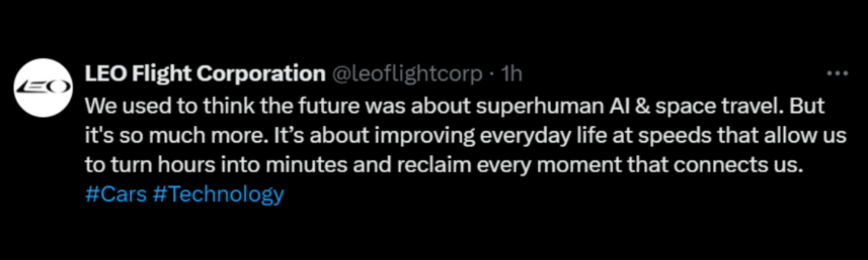Click the @leoflightcorp handle
The image size is (868, 260).
coord(407,75)
